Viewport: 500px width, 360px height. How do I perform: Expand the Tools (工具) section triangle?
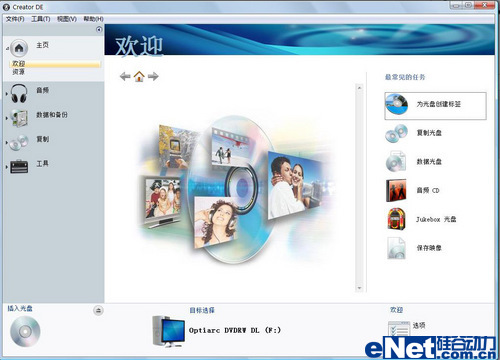(x=7, y=167)
